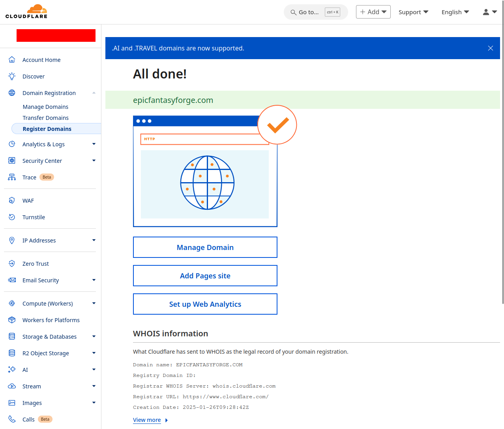Click the WAF shield icon
The image size is (504, 429).
click(12, 200)
